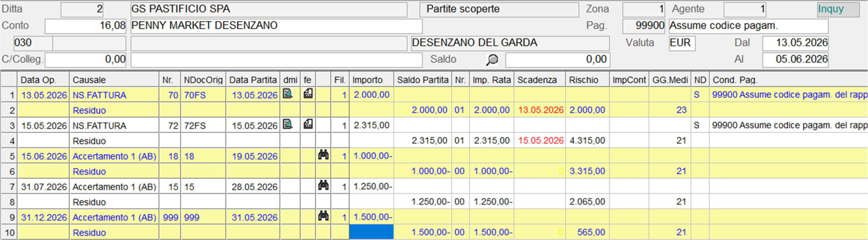The height and width of the screenshot is (240, 868).
Task: Click the Scadenza column header
Action: coord(539,80)
